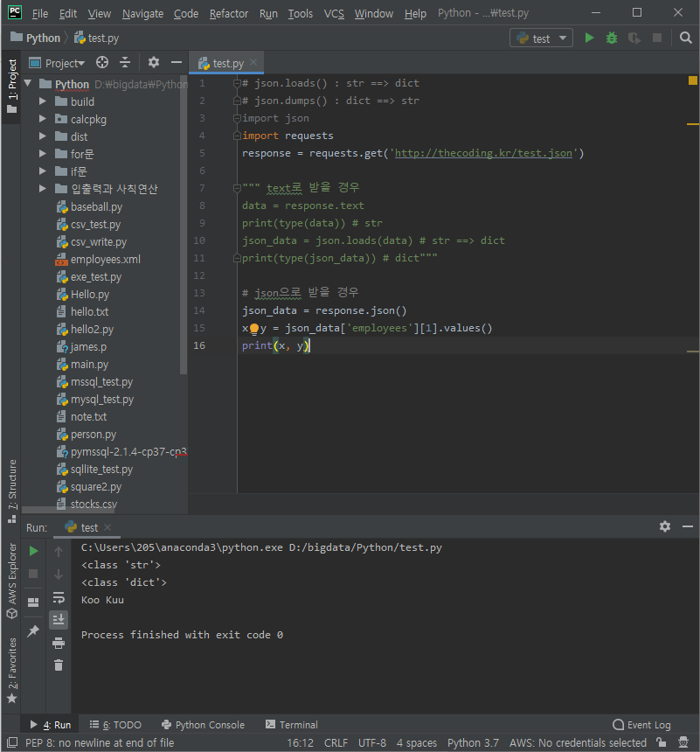Image resolution: width=700 pixels, height=752 pixels.
Task: Hide the Project panel with minus icon
Action: click(x=177, y=62)
